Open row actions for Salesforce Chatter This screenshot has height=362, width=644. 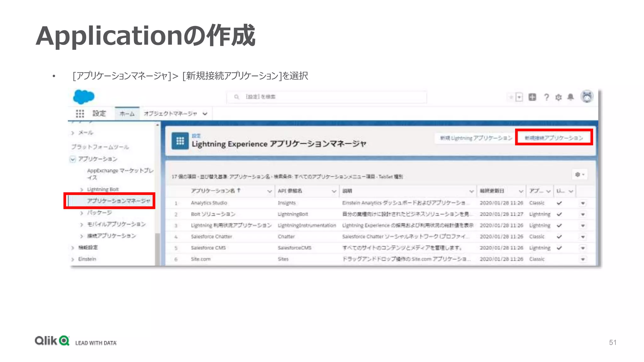click(583, 237)
